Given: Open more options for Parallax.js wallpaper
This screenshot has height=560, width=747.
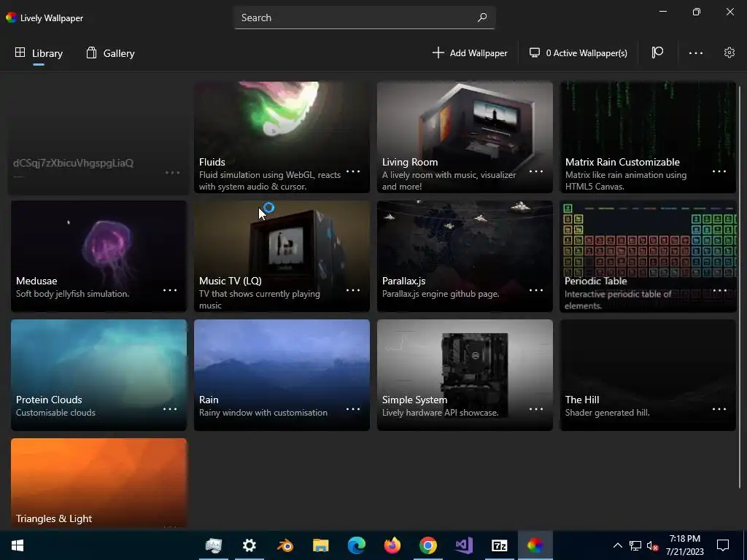Looking at the screenshot, I should point(536,290).
